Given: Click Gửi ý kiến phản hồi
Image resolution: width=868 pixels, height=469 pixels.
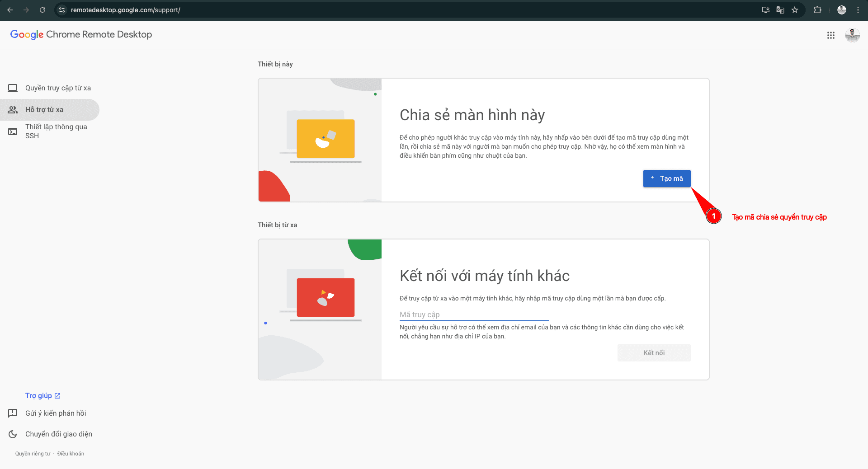Looking at the screenshot, I should (55, 413).
